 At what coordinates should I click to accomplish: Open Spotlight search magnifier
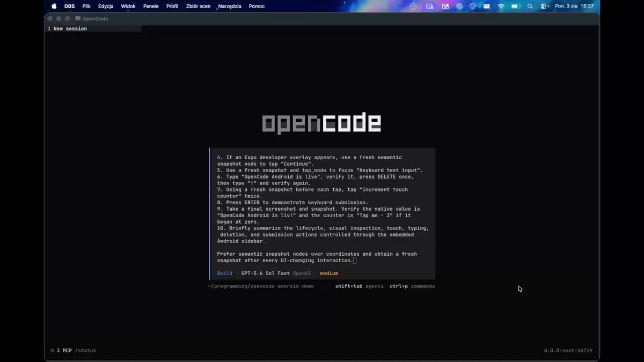coord(530,6)
